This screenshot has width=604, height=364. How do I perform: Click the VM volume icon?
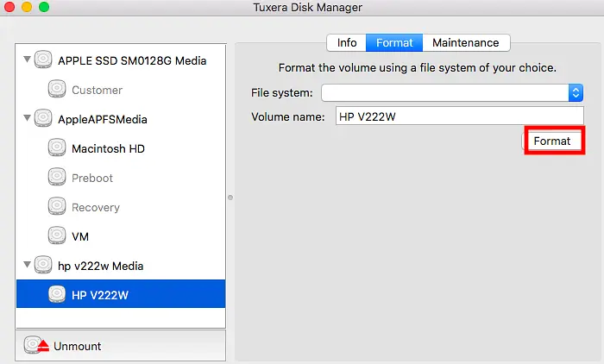(57, 235)
